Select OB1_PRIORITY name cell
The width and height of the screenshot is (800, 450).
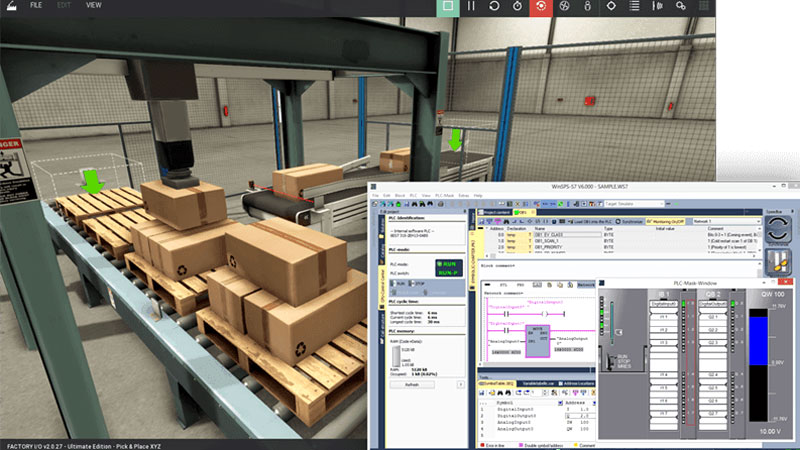[548, 247]
